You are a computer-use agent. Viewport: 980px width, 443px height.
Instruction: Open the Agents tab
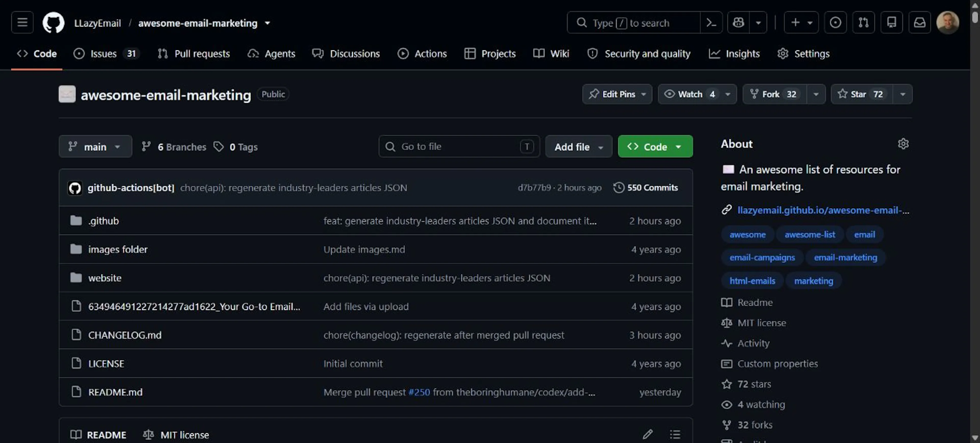[271, 54]
